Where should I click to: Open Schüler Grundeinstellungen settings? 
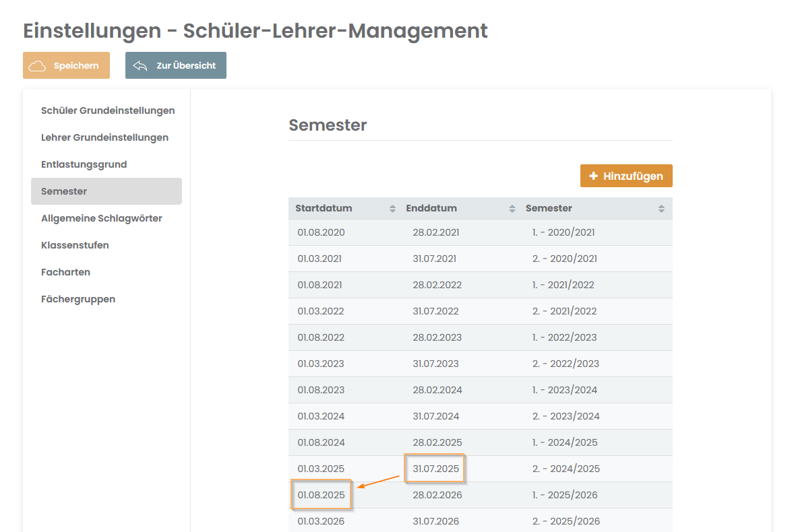pos(108,110)
